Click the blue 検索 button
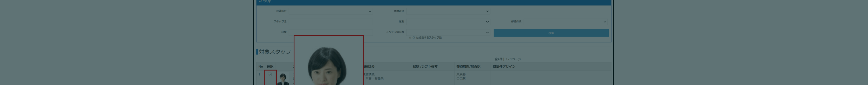 551,33
